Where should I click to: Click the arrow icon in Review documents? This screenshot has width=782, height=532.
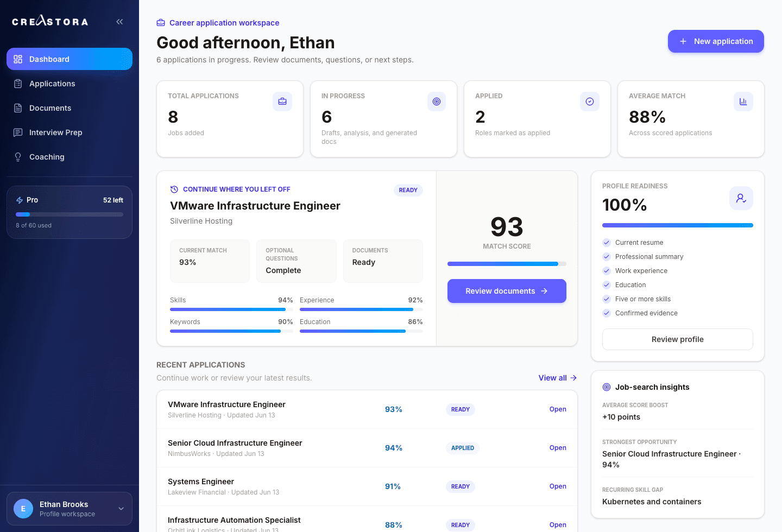coord(544,291)
